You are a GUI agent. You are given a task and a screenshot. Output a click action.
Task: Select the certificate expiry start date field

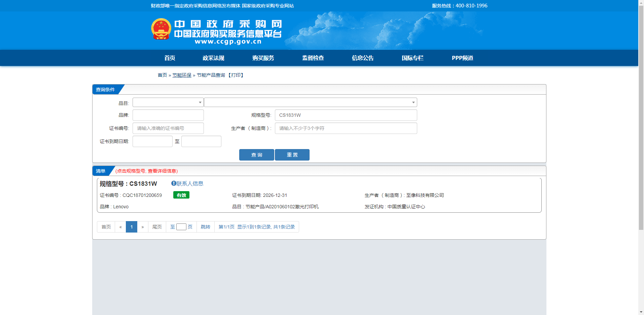point(152,141)
